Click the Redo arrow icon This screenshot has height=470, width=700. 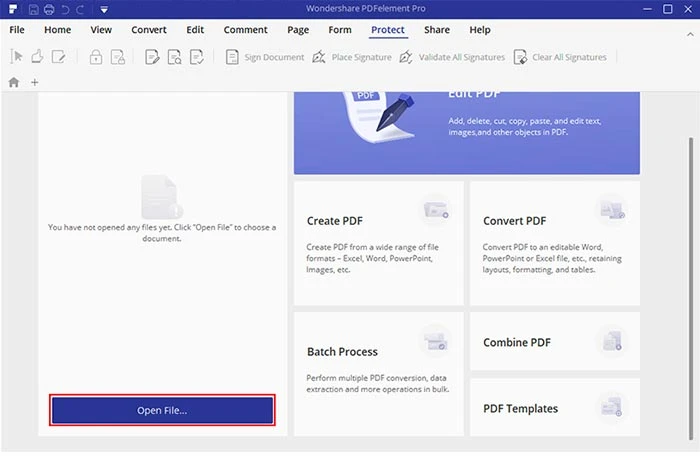point(80,9)
